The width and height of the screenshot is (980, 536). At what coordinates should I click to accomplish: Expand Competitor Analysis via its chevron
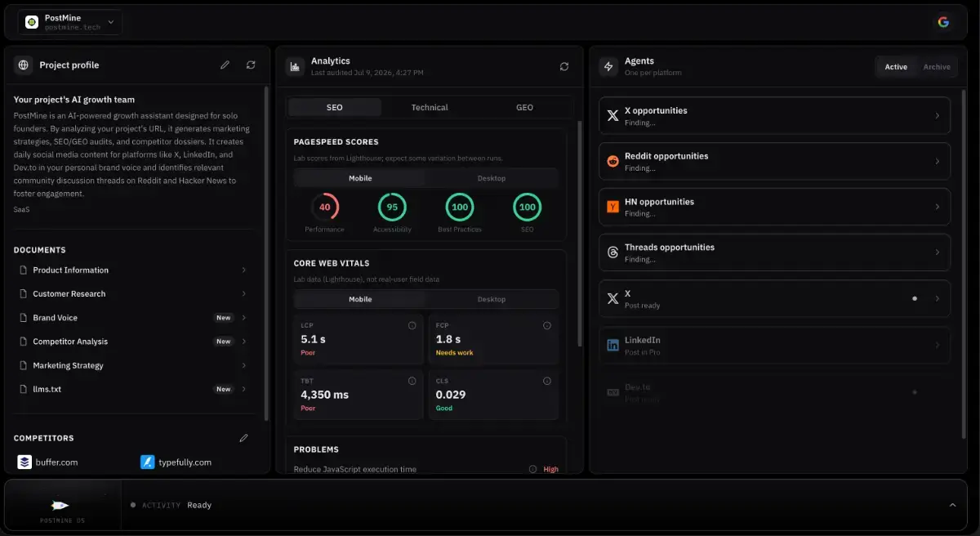(244, 342)
